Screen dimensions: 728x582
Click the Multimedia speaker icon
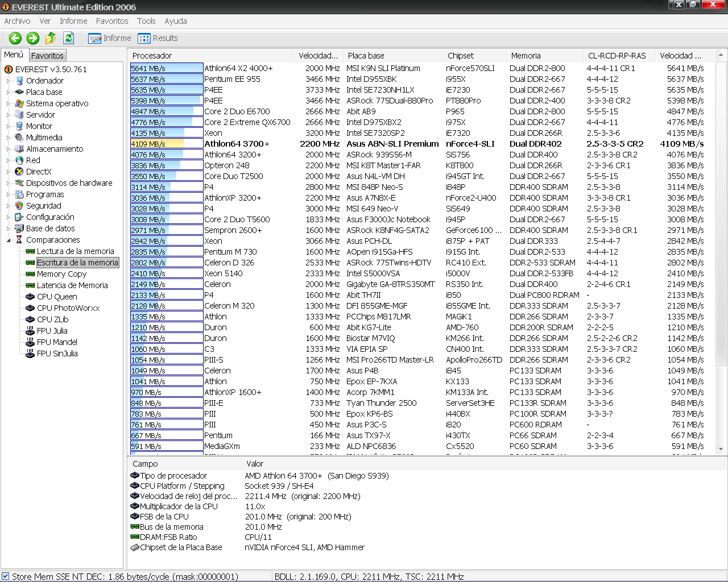(19, 138)
